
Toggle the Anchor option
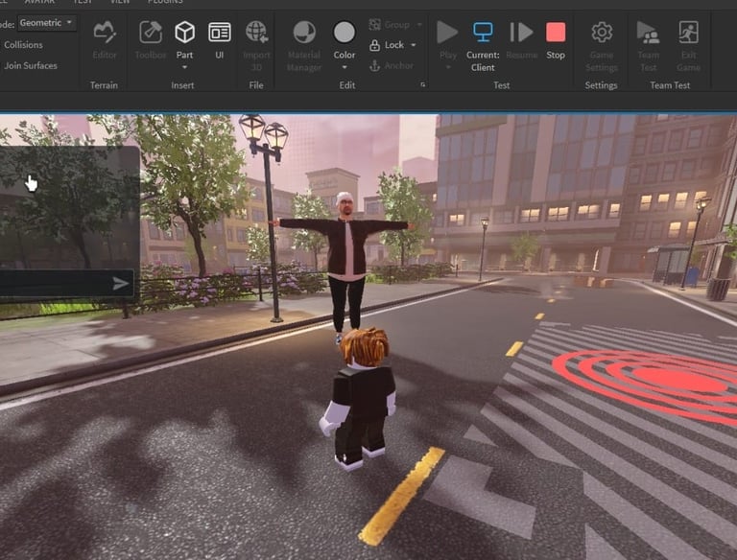pyautogui.click(x=392, y=66)
